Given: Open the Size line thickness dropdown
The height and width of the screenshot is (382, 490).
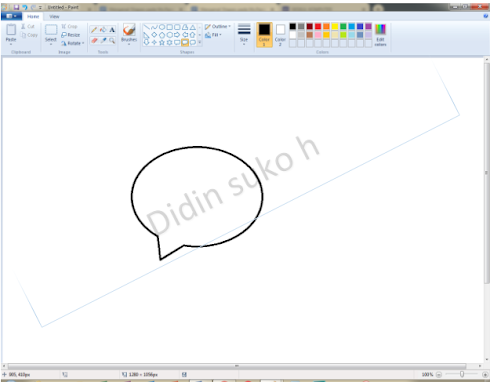Looking at the screenshot, I should (244, 34).
